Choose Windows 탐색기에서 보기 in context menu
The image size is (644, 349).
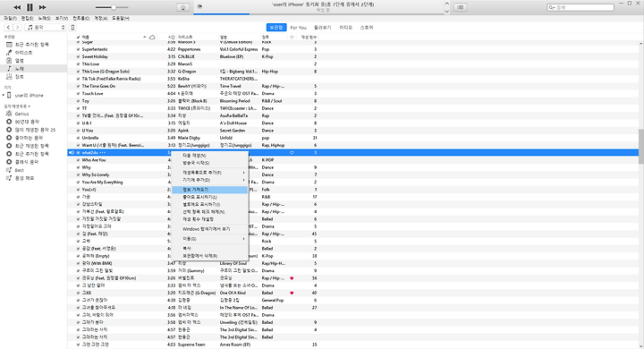209,229
